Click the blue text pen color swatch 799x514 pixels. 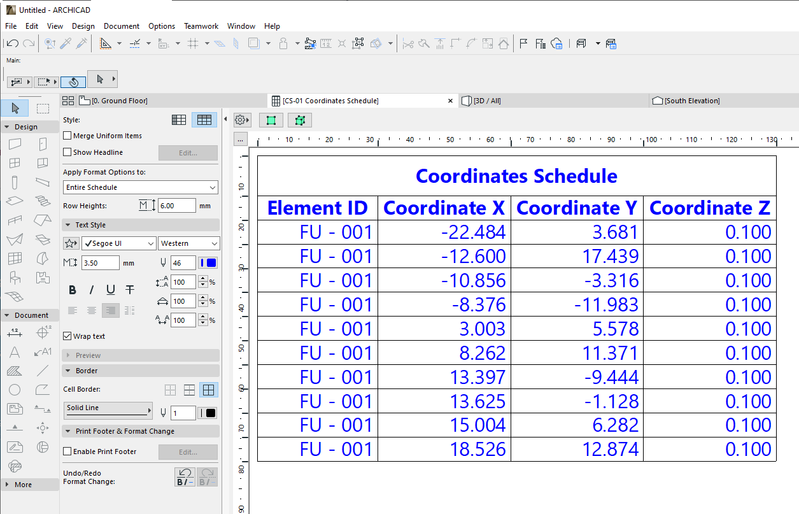click(209, 262)
